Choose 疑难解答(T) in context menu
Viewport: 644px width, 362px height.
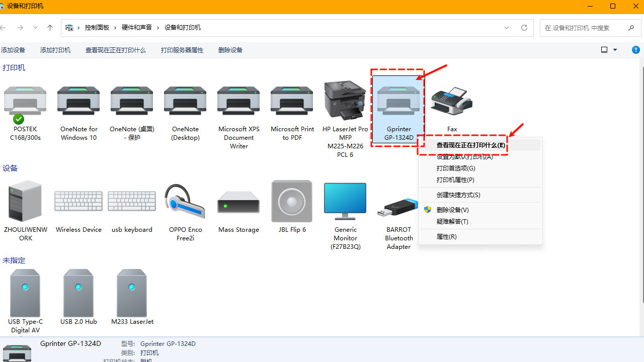point(480,221)
